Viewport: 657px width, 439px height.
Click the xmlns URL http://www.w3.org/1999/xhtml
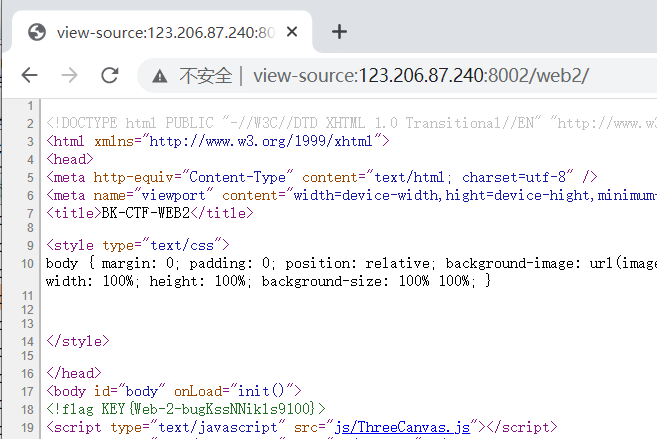261,141
